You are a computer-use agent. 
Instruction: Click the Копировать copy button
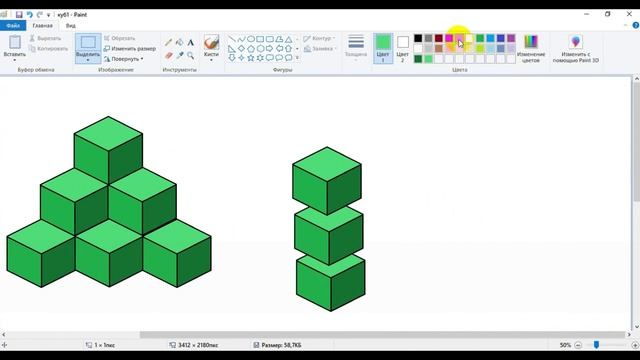49,49
